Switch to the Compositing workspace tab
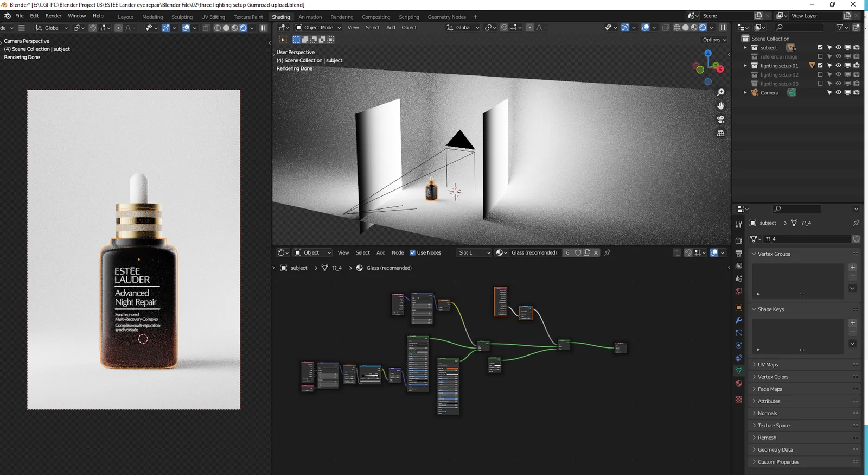 click(x=376, y=17)
